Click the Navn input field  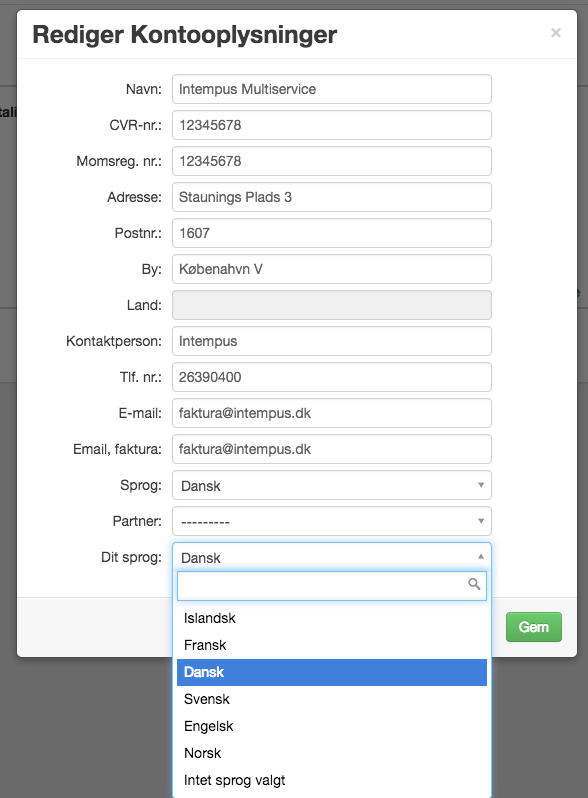pos(332,89)
